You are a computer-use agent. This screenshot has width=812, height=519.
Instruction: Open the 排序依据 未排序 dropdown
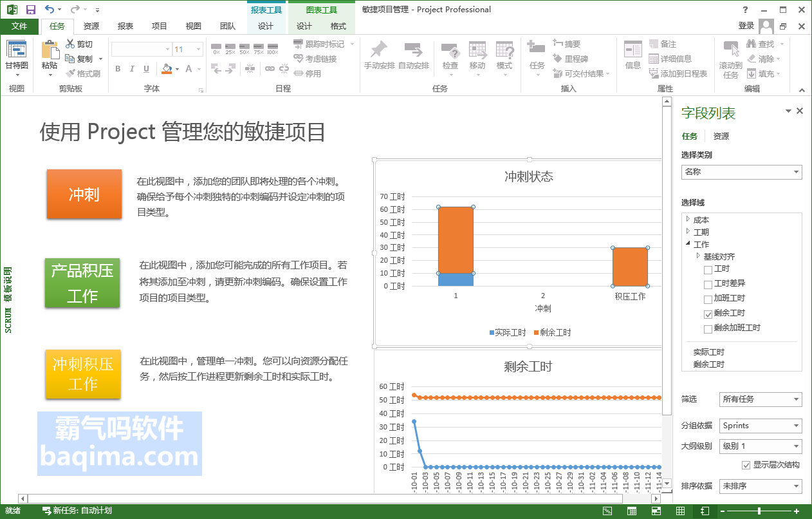point(761,486)
